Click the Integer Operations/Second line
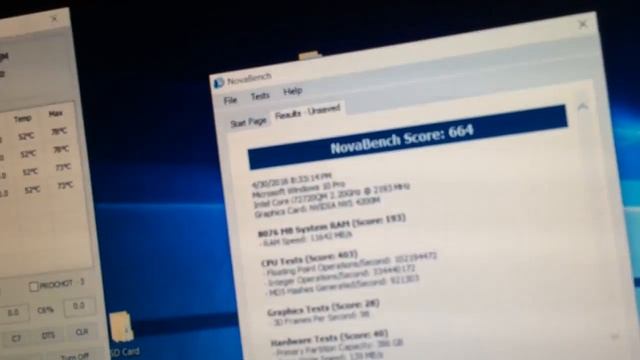The height and width of the screenshot is (360, 640). click(341, 276)
